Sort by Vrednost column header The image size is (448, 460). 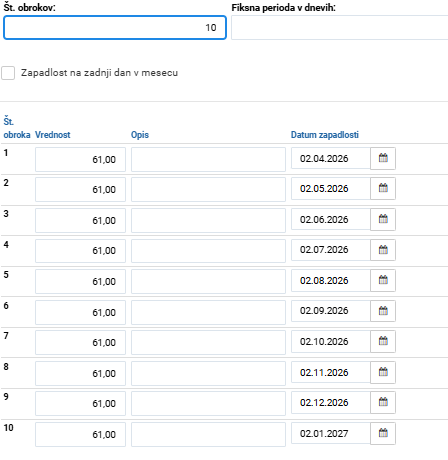[x=53, y=135]
